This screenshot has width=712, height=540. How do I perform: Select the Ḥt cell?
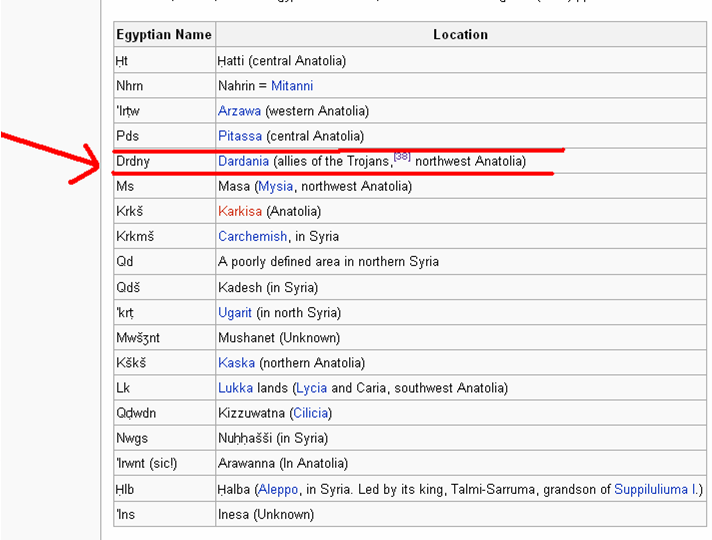[164, 60]
